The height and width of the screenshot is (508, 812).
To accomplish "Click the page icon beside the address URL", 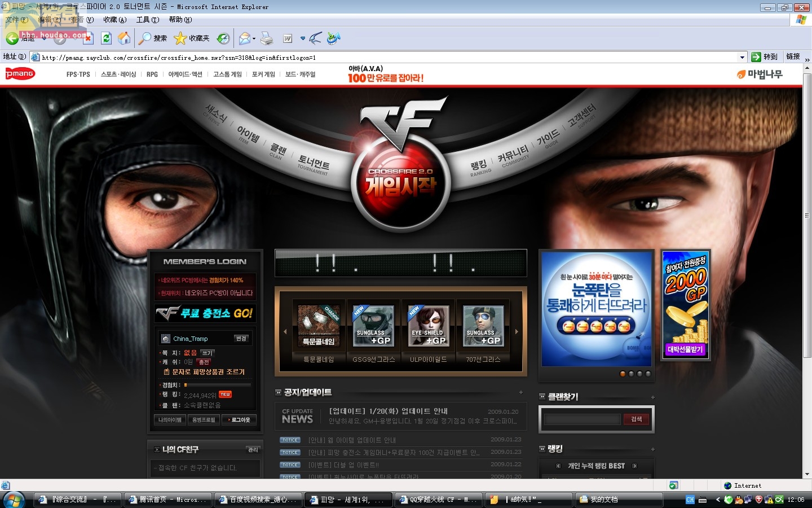I will click(x=36, y=57).
